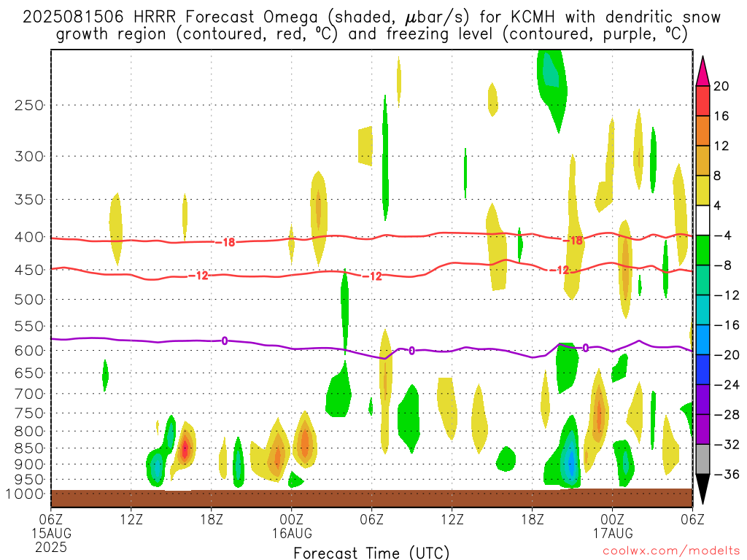Click the 900 pressure level label
Image resolution: width=747 pixels, height=560 pixels.
pyautogui.click(x=29, y=464)
